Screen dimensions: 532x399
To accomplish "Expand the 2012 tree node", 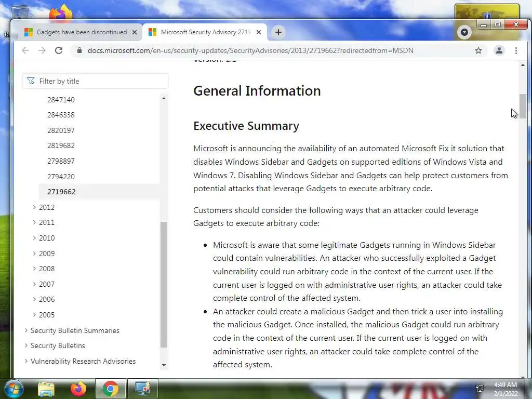I will point(34,207).
